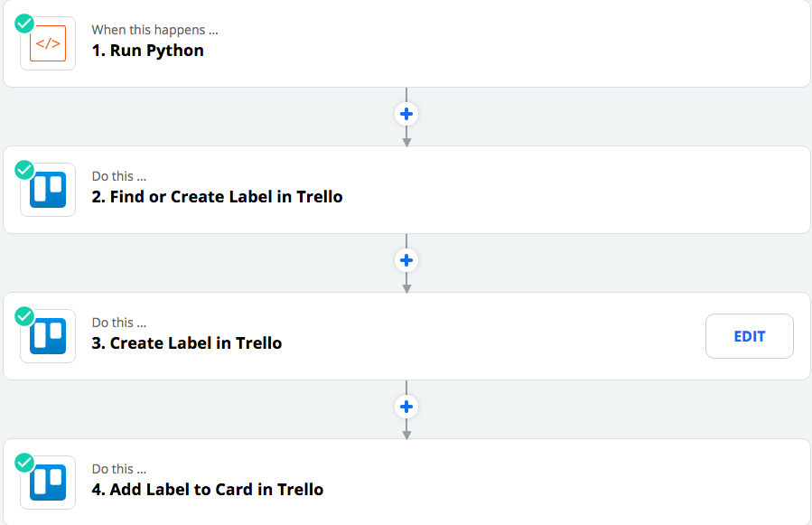Screen dimensions: 812x525
Task: Click the Trello icon on step 4
Action: tap(48, 483)
